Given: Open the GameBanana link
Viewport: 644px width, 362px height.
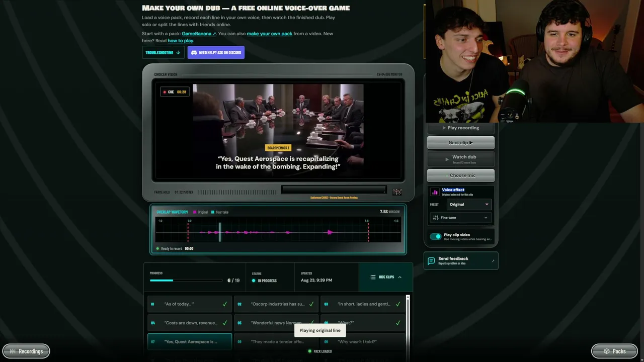Looking at the screenshot, I should (199, 34).
